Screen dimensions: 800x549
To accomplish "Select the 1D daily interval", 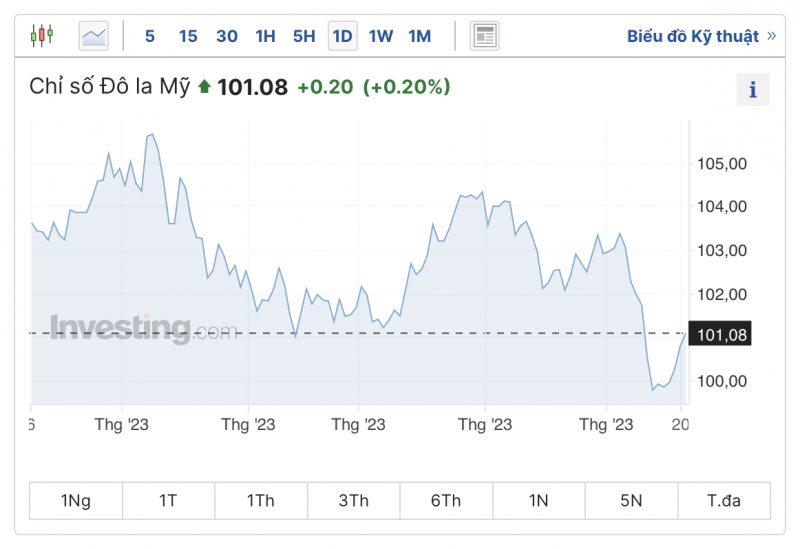I will [342, 37].
